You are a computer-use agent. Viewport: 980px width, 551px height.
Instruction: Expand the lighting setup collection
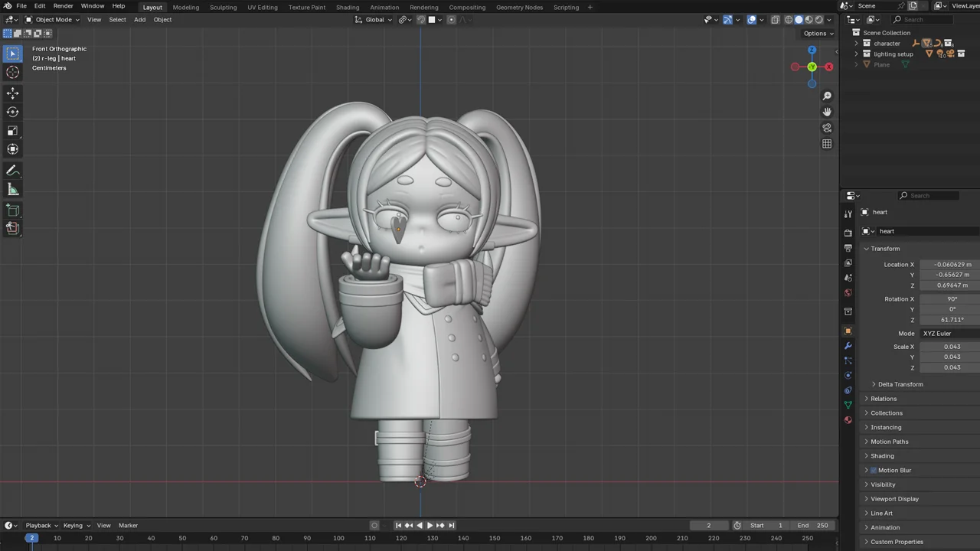pyautogui.click(x=856, y=54)
